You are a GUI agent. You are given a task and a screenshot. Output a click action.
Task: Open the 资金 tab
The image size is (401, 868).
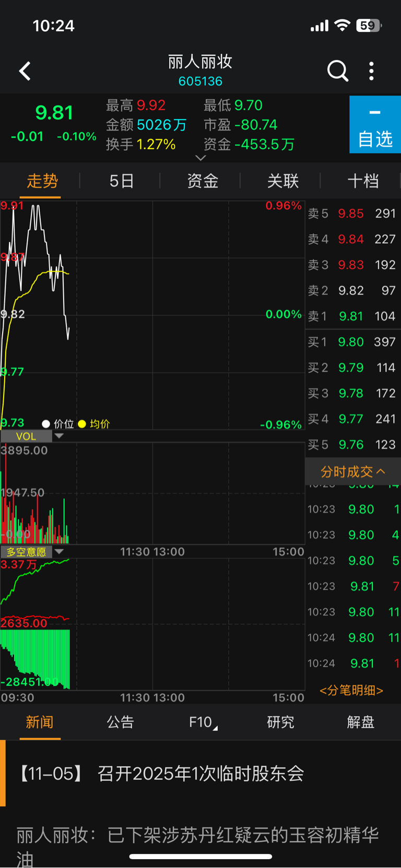203,181
